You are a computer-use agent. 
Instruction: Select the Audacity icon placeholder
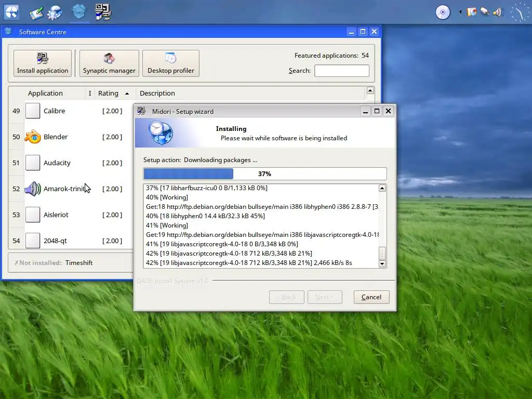(33, 163)
